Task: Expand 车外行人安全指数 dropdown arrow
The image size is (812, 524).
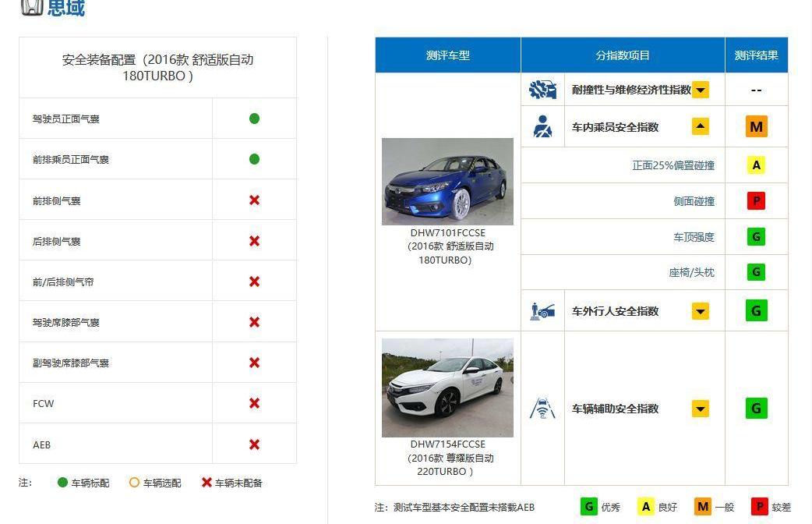Action: 700,311
